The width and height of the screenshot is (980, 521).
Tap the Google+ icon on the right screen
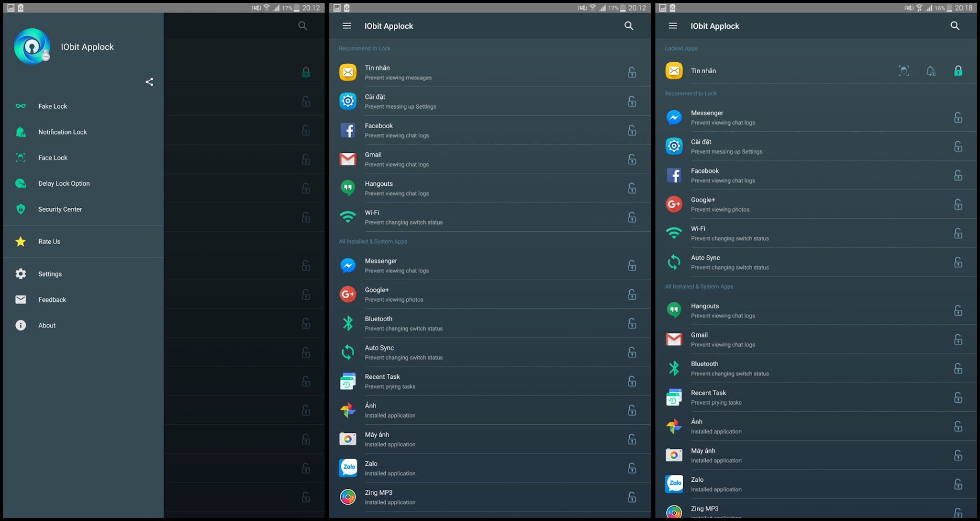[x=674, y=204]
